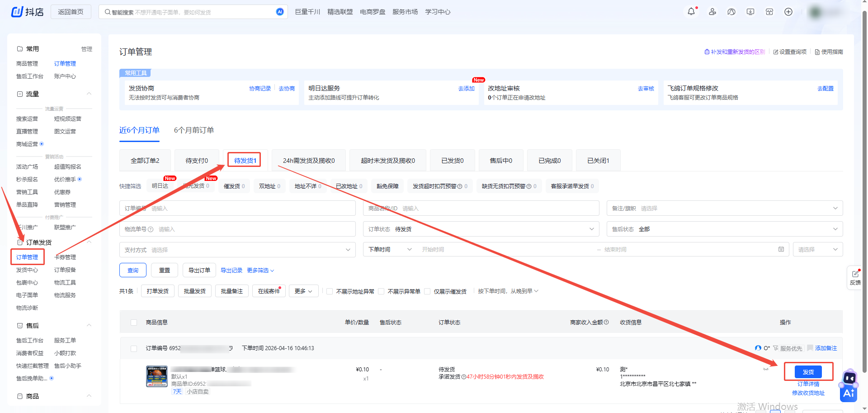Open the 订单状态 dropdown
The width and height of the screenshot is (868, 413).
[x=481, y=229]
